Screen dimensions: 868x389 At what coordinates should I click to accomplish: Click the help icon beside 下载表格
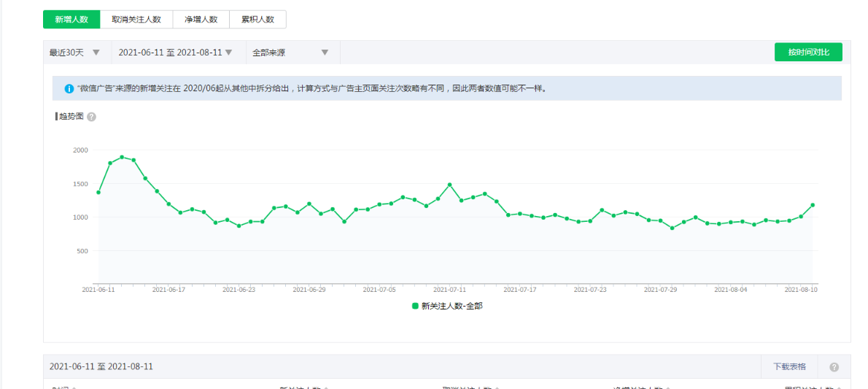pyautogui.click(x=834, y=367)
